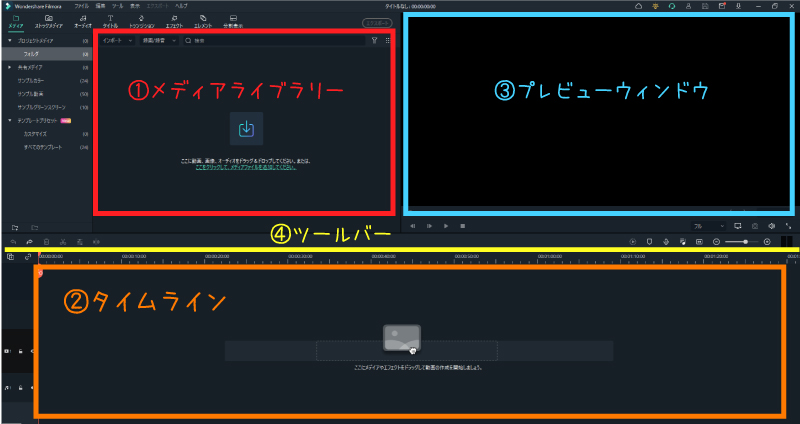800x424 pixels.
Task: Click the link to add media files
Action: pos(244,167)
